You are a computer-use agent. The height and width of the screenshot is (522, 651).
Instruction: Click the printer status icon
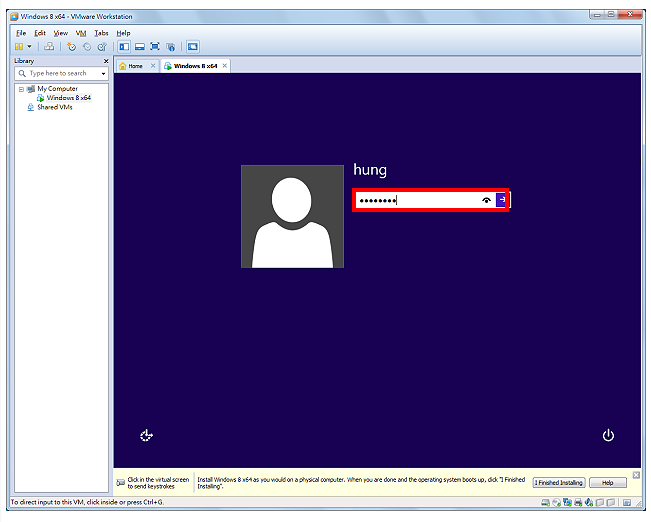(578, 502)
